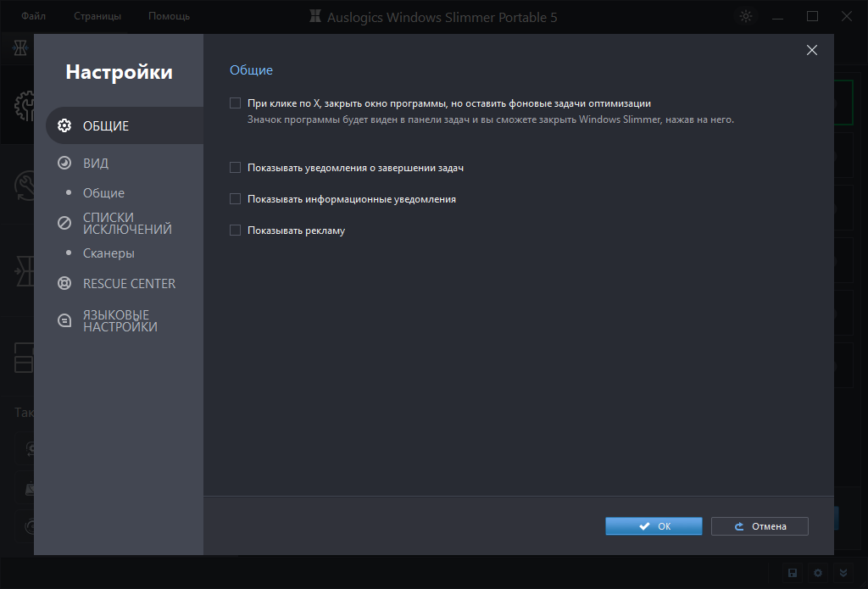The width and height of the screenshot is (868, 589).
Task: Check the Показывать рекламу option
Action: tap(236, 230)
